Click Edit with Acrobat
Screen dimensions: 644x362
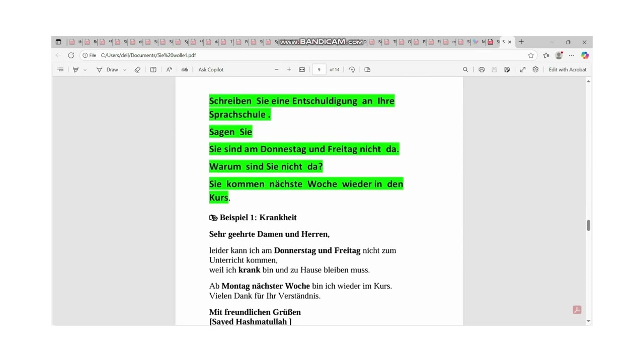point(568,69)
